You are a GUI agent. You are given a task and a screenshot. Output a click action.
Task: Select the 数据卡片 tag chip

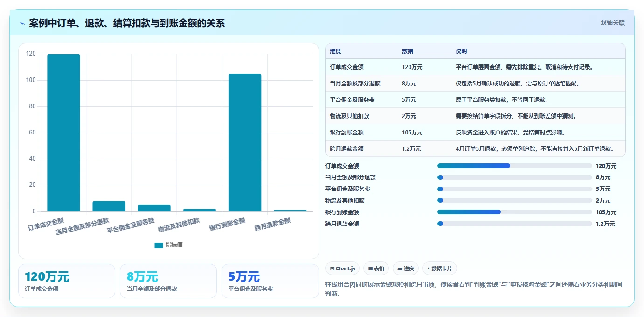pos(439,268)
